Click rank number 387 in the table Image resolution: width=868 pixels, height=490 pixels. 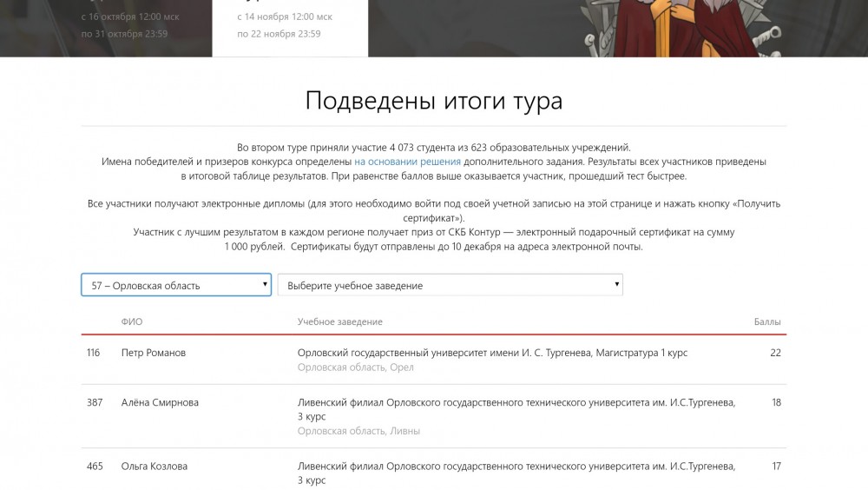point(95,402)
